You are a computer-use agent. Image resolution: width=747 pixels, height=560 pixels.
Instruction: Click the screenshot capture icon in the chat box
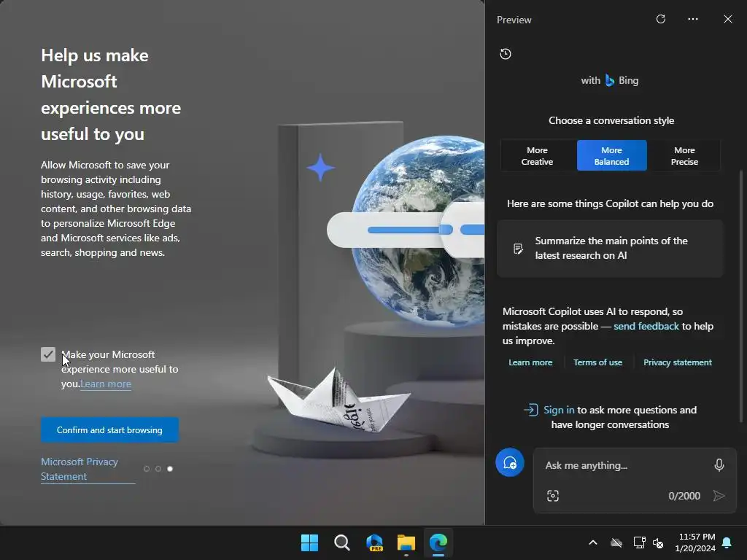click(x=553, y=496)
